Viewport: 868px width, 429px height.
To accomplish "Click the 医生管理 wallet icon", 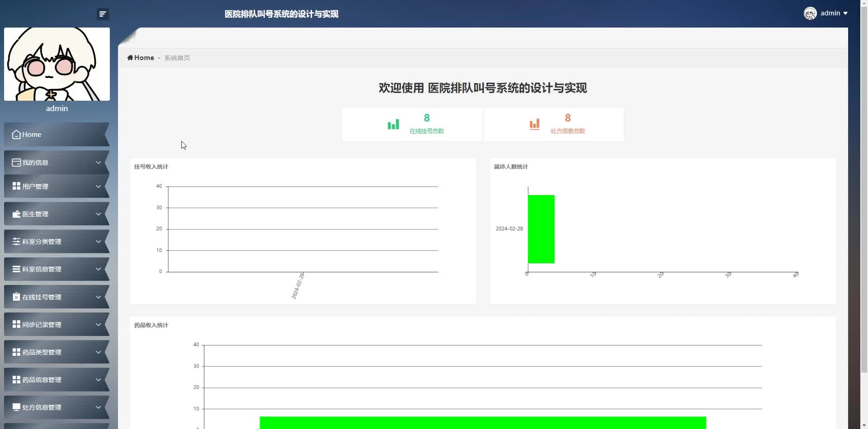I will [x=16, y=214].
